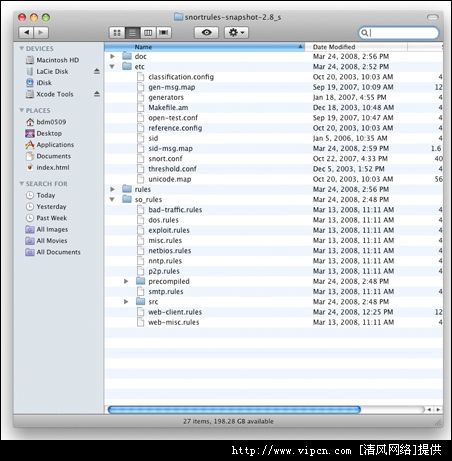The image size is (452, 461).
Task: Expand the precompiled folder
Action: pyautogui.click(x=126, y=281)
